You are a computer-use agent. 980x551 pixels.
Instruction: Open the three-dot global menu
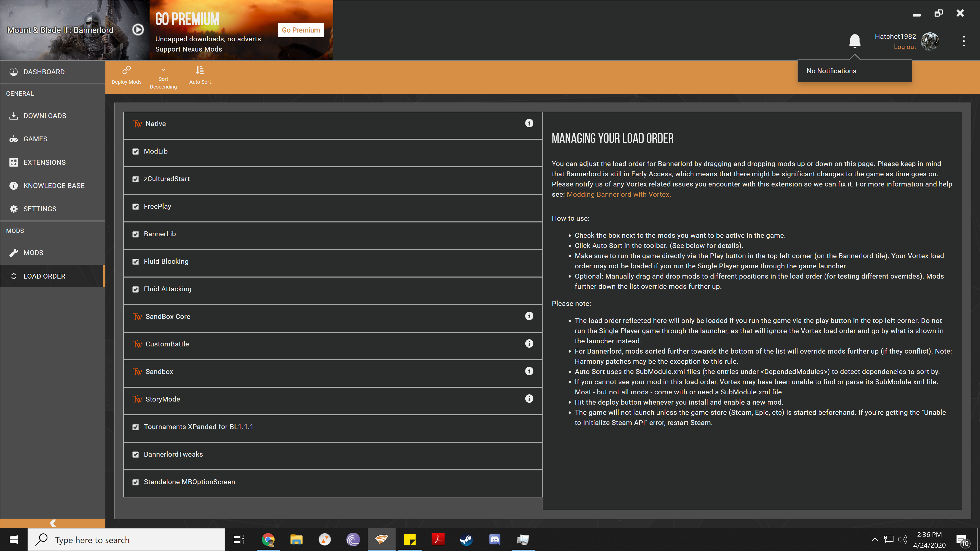(x=964, y=41)
